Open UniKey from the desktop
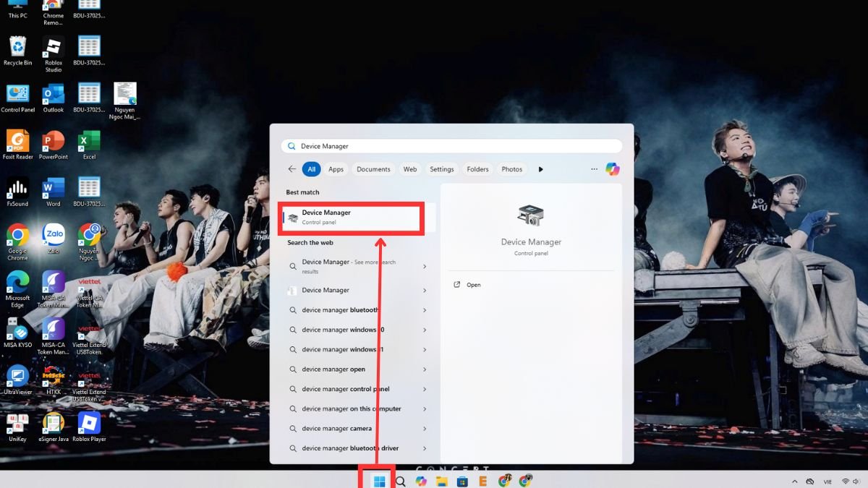The width and height of the screenshot is (868, 488). click(x=16, y=423)
